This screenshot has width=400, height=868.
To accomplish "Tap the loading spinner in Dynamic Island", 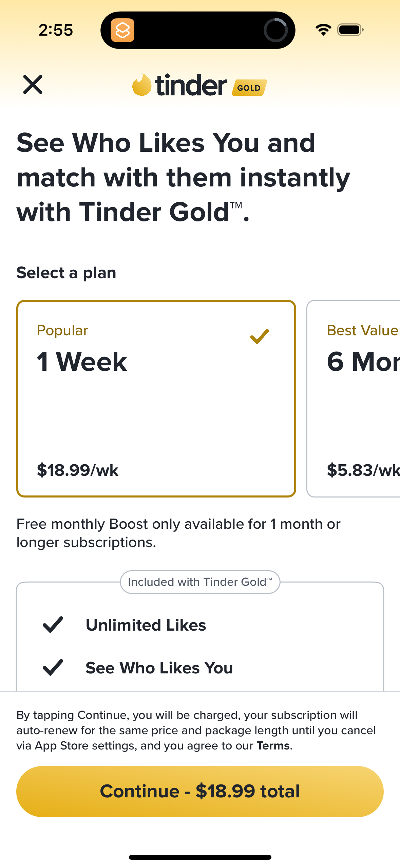I will tap(275, 30).
